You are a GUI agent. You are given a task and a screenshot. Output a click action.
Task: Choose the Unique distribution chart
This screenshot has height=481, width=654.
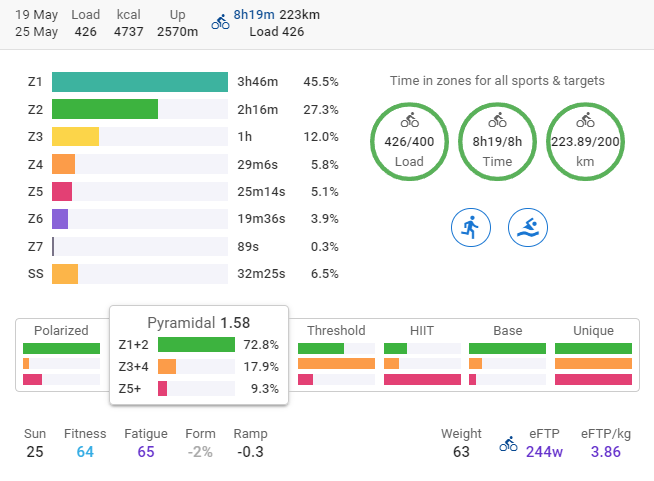pos(593,355)
